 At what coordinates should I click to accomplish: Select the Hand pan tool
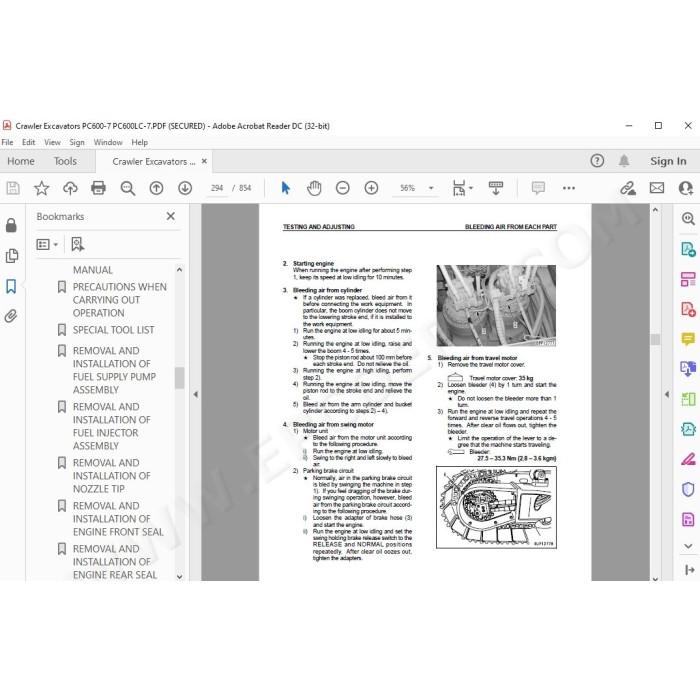tap(314, 188)
